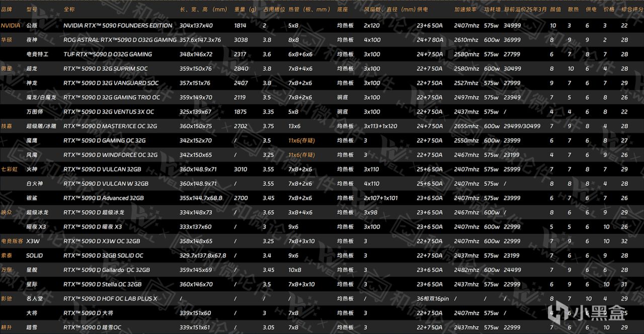The width and height of the screenshot is (644, 334).
Task: Click the 29499/30499 price cell
Action: point(522,126)
